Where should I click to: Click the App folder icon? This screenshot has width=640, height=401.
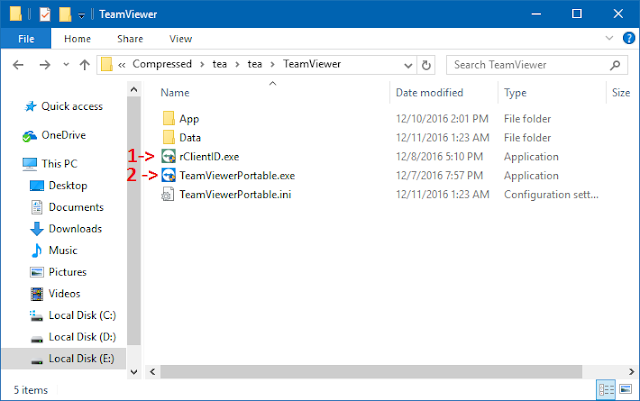[x=169, y=118]
